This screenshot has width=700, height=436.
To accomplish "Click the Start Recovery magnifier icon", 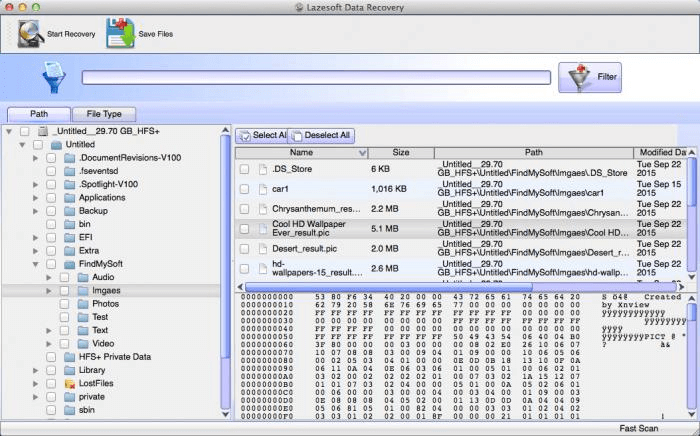I will click(30, 34).
